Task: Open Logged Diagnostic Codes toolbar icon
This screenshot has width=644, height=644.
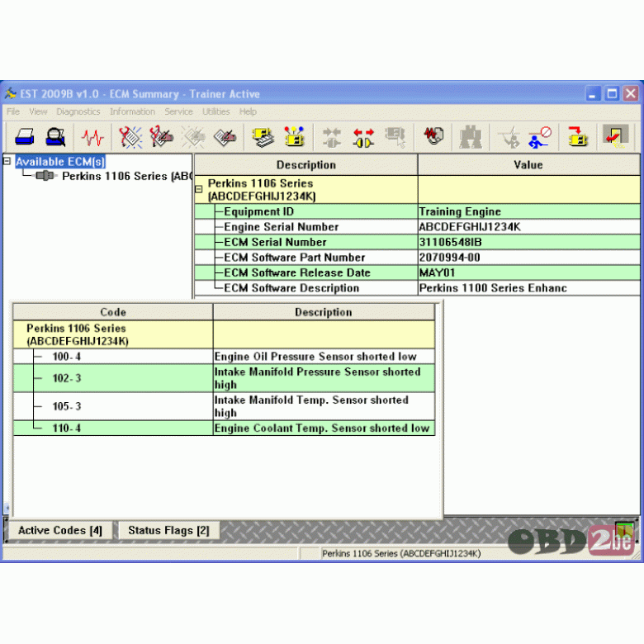Action: click(161, 136)
